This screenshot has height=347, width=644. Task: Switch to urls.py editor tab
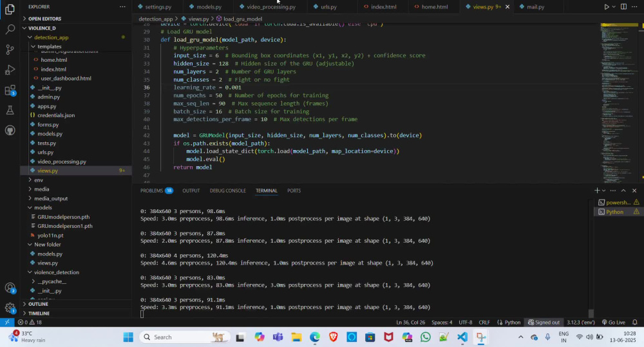(x=328, y=6)
